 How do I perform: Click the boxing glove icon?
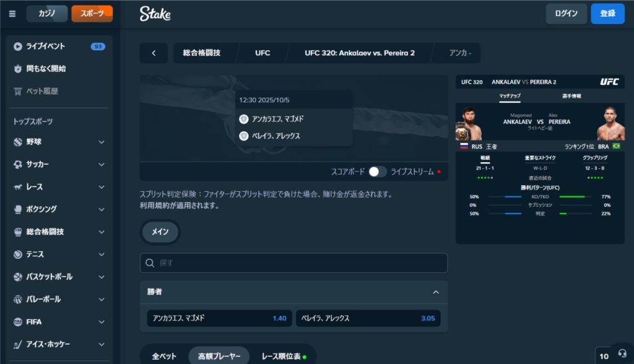[x=18, y=209]
